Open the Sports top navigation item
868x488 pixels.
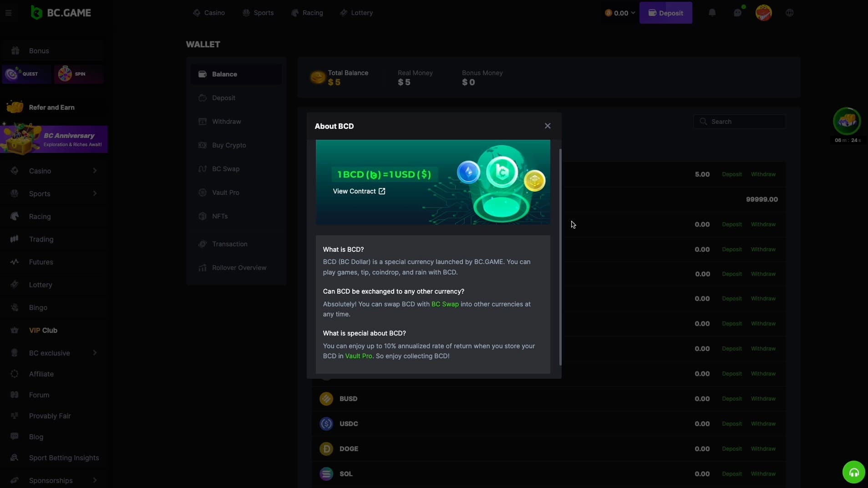click(258, 13)
